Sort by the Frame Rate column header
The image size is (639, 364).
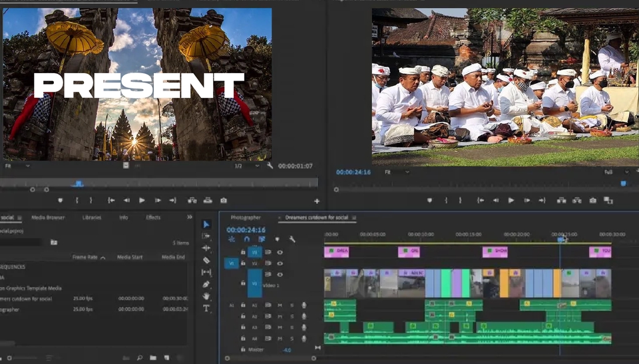click(85, 257)
